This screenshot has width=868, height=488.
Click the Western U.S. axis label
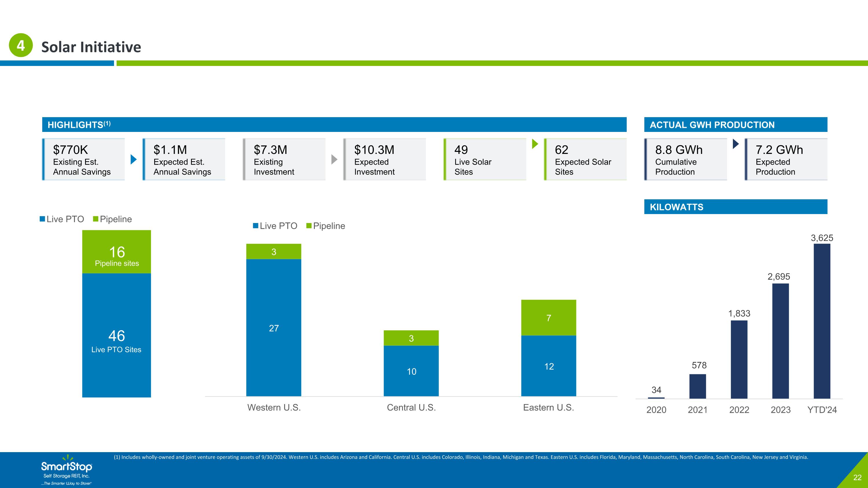pos(274,408)
